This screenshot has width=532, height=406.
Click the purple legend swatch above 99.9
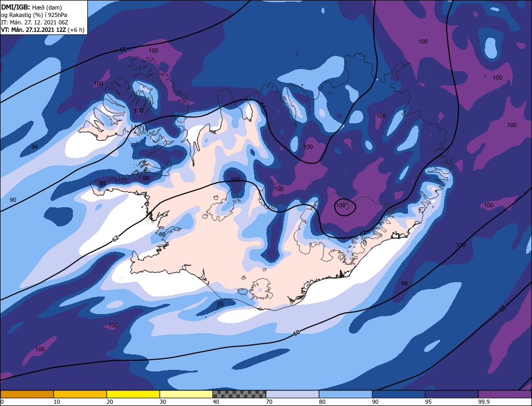click(x=505, y=394)
